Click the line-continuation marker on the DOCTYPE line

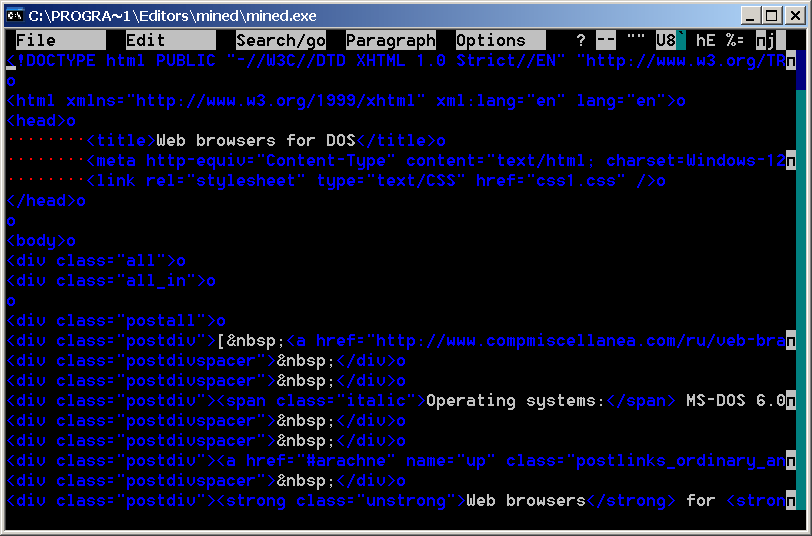[791, 61]
